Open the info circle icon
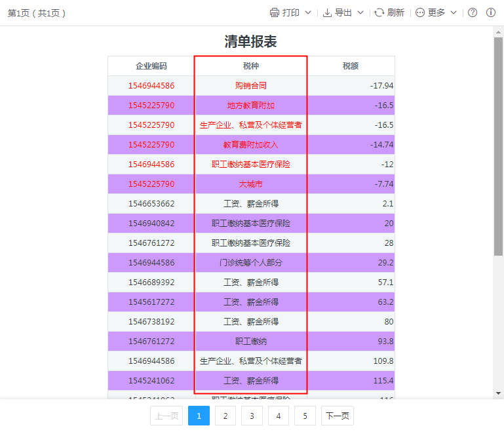This screenshot has width=504, height=432. tap(491, 13)
